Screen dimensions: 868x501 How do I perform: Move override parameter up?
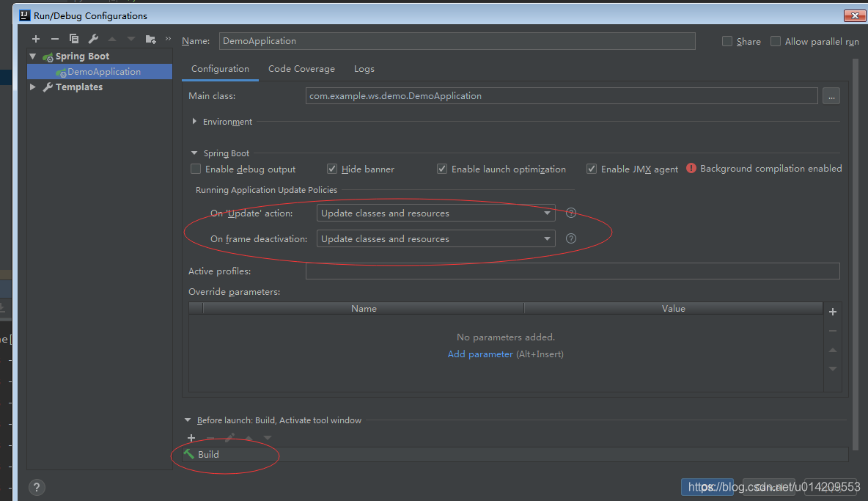coord(833,350)
